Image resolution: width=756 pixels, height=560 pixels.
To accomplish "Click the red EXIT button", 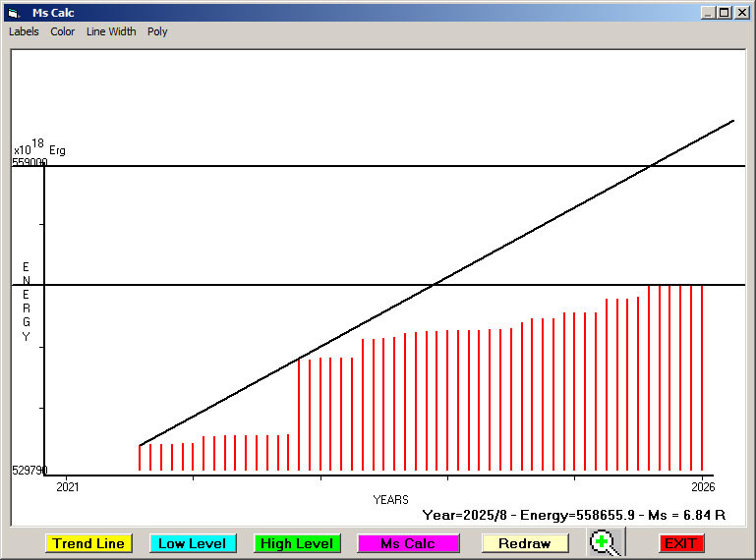I will (680, 543).
